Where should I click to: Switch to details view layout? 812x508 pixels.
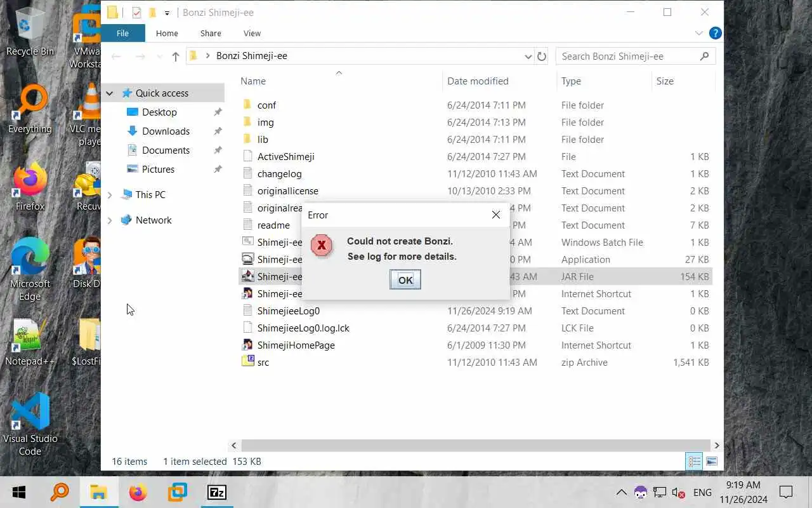694,462
